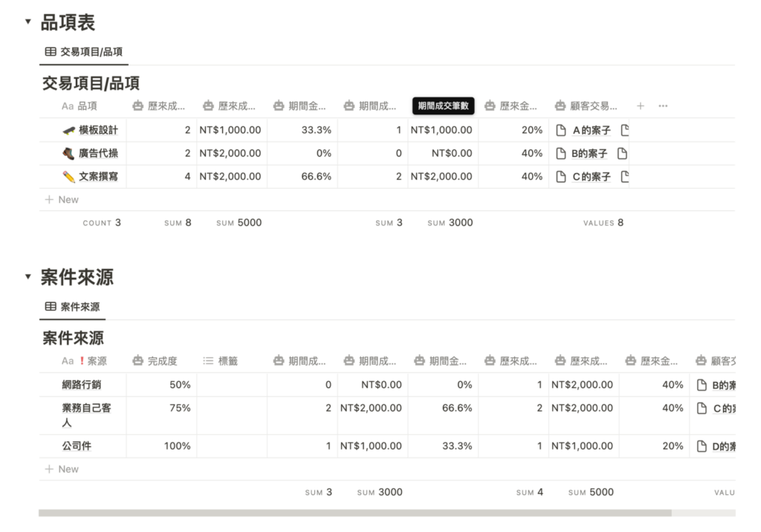The width and height of the screenshot is (761, 532).
Task: Click the empty 標籤 cell of 網路行銷
Action: (232, 384)
